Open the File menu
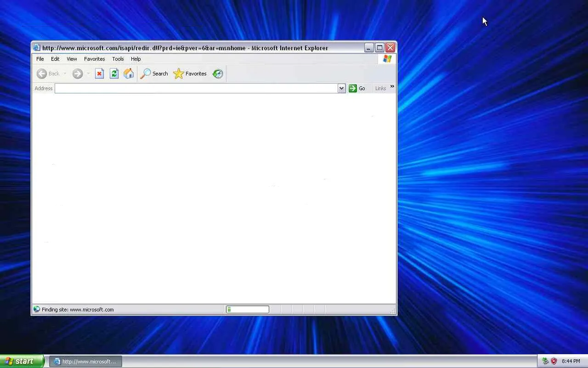This screenshot has height=368, width=588. (x=40, y=59)
